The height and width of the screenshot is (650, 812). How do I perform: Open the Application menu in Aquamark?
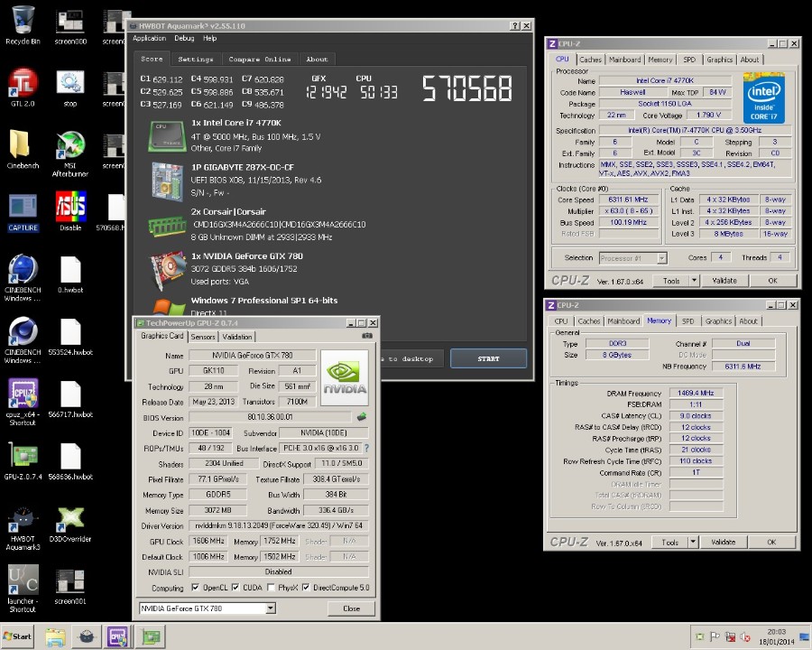tap(149, 38)
